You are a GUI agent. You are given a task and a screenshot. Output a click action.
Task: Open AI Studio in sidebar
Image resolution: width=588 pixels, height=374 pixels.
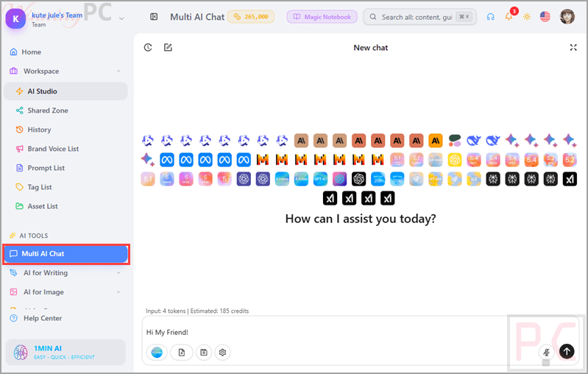[65, 91]
